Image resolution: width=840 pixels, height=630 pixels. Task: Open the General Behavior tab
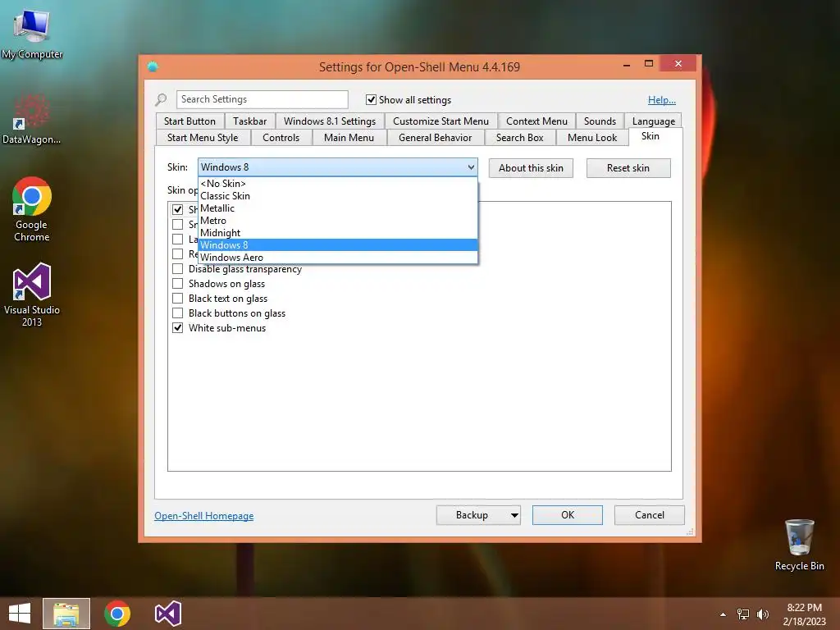(435, 138)
